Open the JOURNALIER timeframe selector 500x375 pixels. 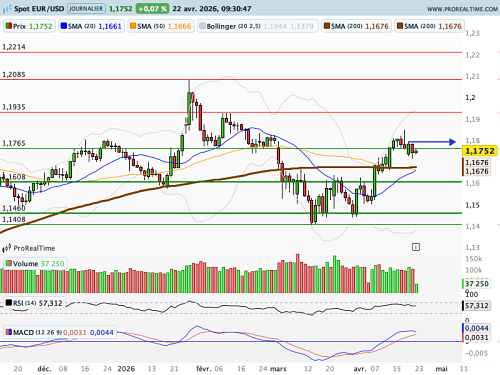86,8
